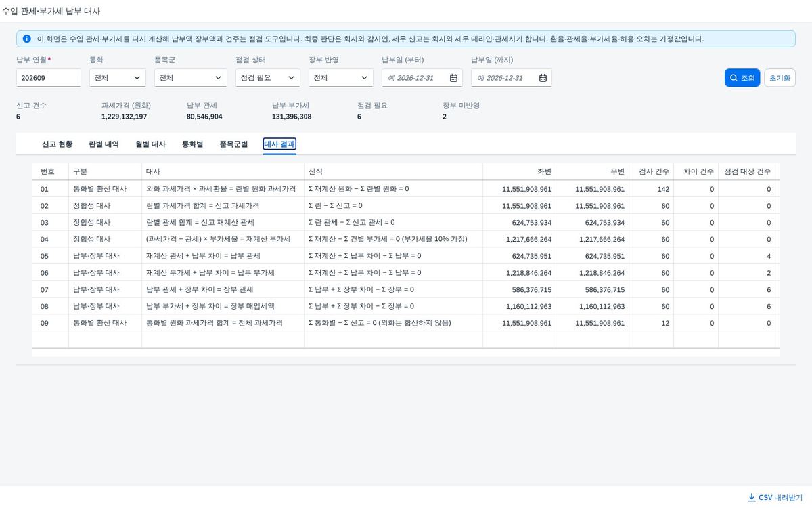Click formula Σ 재계산 원화 − Σ 란별 원화 = 0
The width and height of the screenshot is (812, 508).
coord(359,189)
